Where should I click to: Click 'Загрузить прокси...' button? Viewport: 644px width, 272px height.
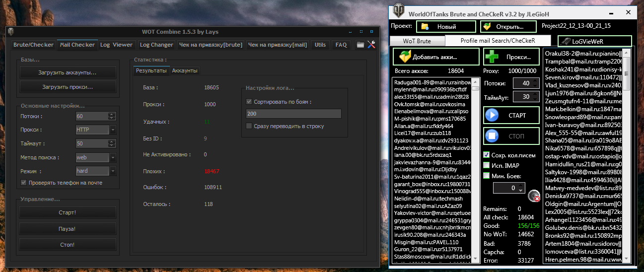coord(68,87)
